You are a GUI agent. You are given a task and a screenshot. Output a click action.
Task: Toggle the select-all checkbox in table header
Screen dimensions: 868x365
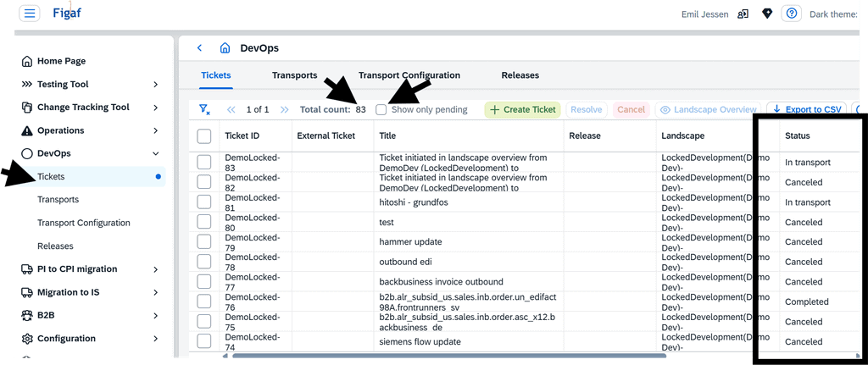pyautogui.click(x=204, y=136)
